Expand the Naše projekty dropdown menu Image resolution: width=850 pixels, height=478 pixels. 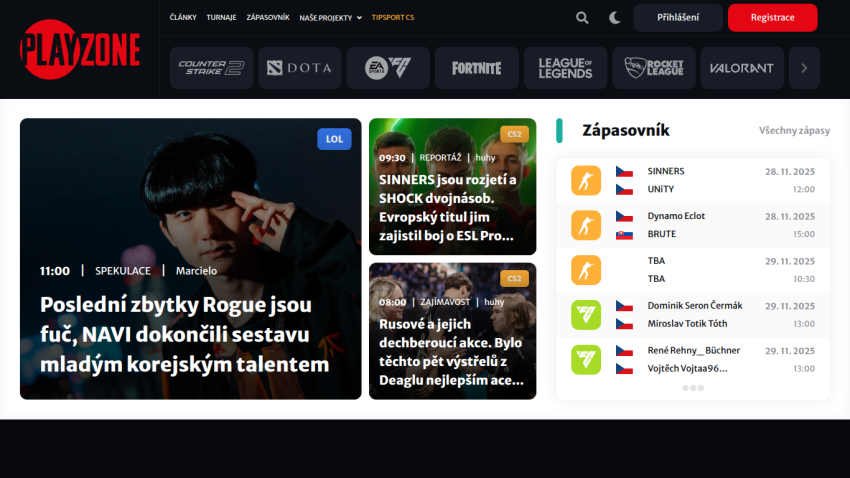(x=330, y=18)
